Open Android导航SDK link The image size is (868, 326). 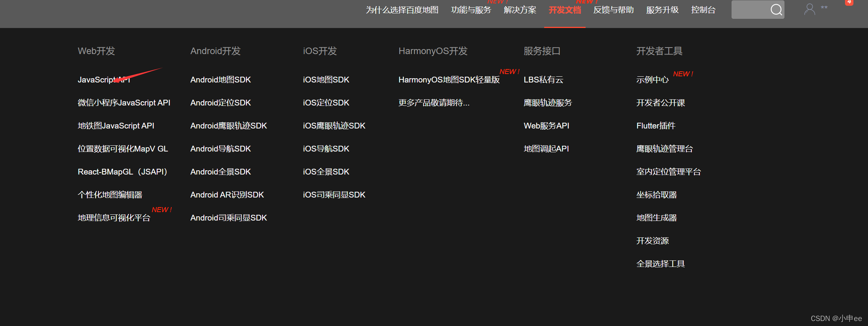coord(220,149)
